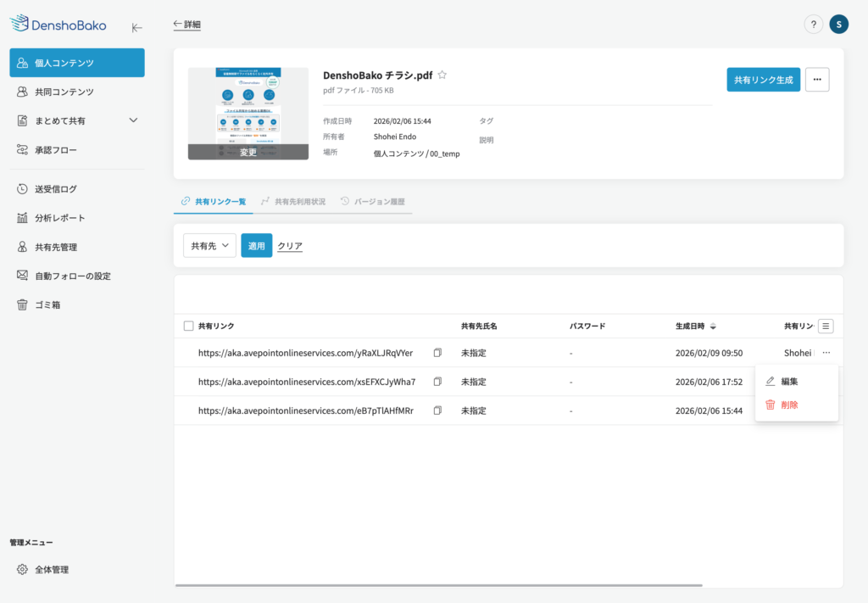This screenshot has height=603, width=868.
Task: Copy the xsEFXCJyWha7 share link
Action: pos(437,382)
